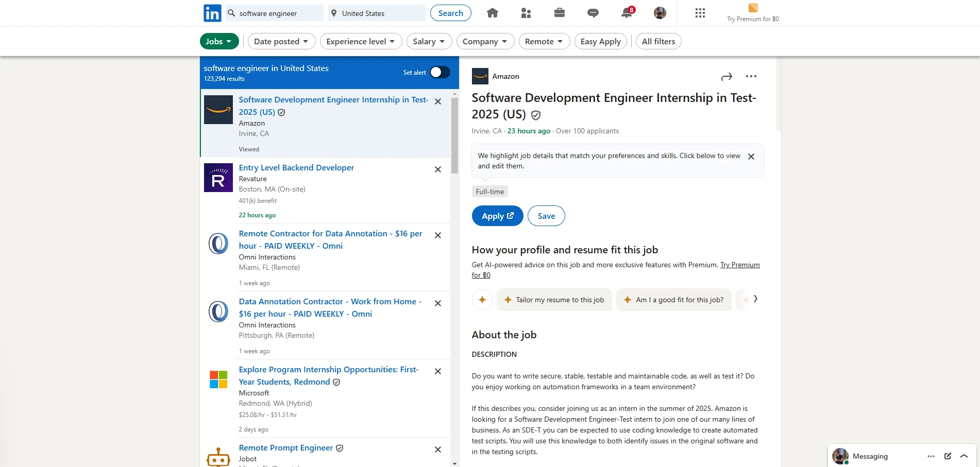Open the Jobs briefcase icon
The image size is (980, 467).
tap(560, 13)
